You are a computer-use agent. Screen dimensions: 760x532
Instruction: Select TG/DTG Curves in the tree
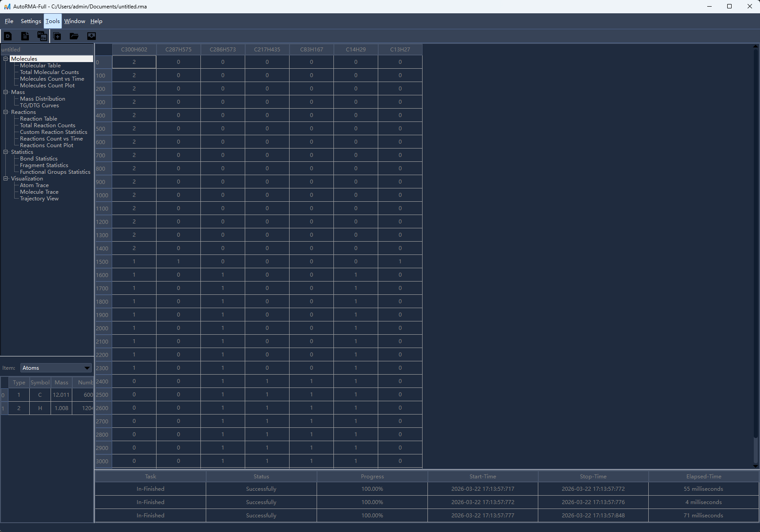click(x=39, y=106)
